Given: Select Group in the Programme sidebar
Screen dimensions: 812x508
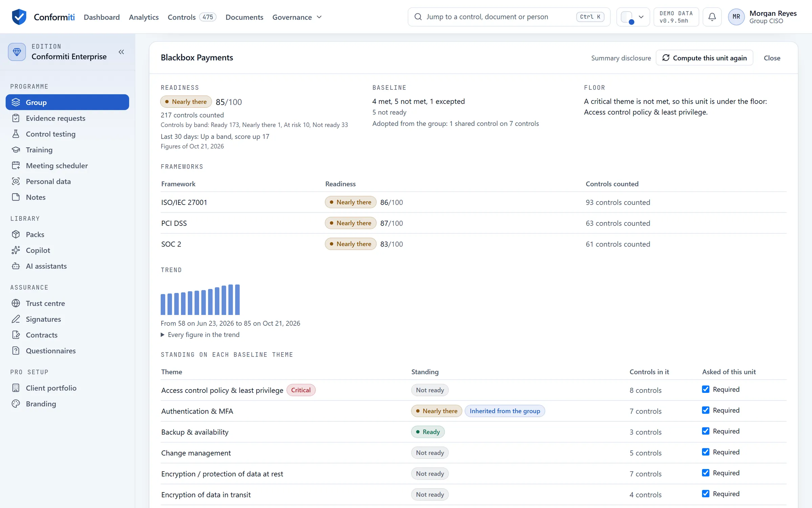Looking at the screenshot, I should click(x=67, y=102).
